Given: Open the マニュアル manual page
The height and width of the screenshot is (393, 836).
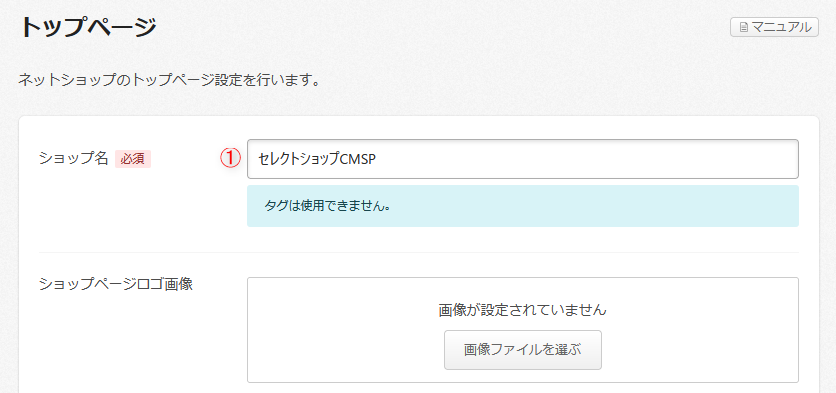Looking at the screenshot, I should point(774,27).
